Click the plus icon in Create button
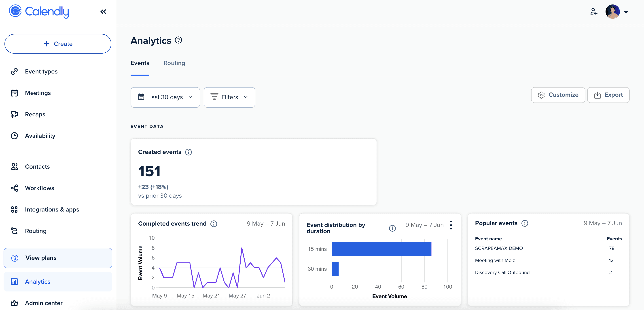The width and height of the screenshot is (644, 310). [x=47, y=44]
